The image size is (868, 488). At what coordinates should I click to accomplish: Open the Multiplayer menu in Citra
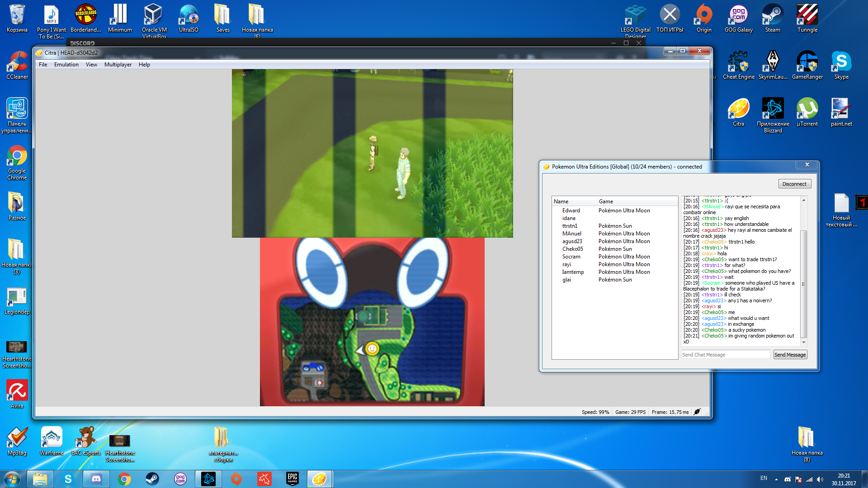[118, 65]
